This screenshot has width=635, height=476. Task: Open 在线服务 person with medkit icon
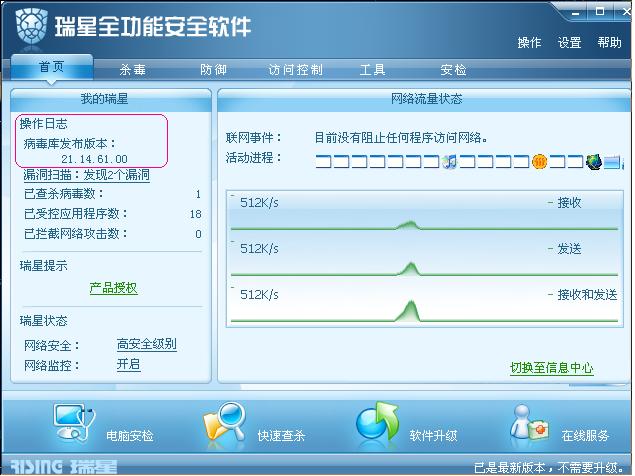530,423
